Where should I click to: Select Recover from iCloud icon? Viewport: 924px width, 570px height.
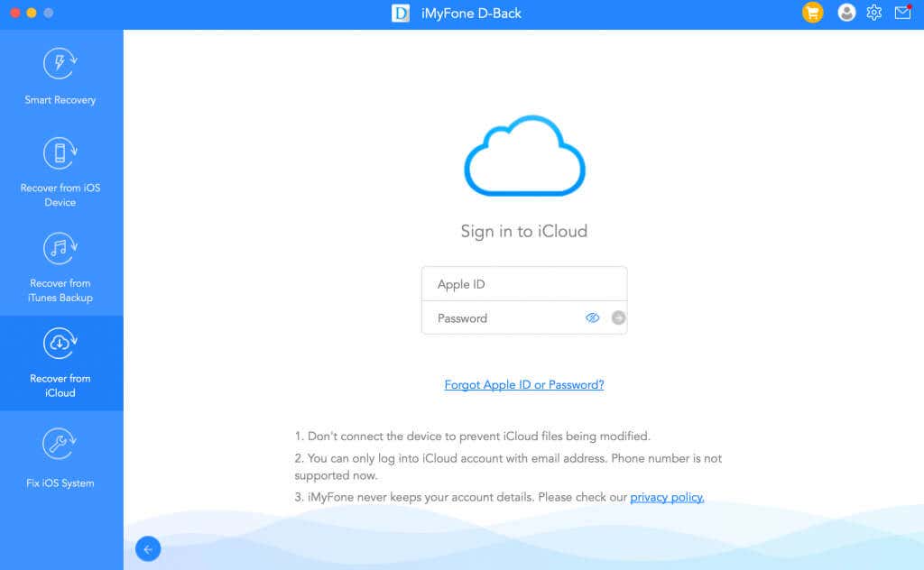(x=60, y=344)
